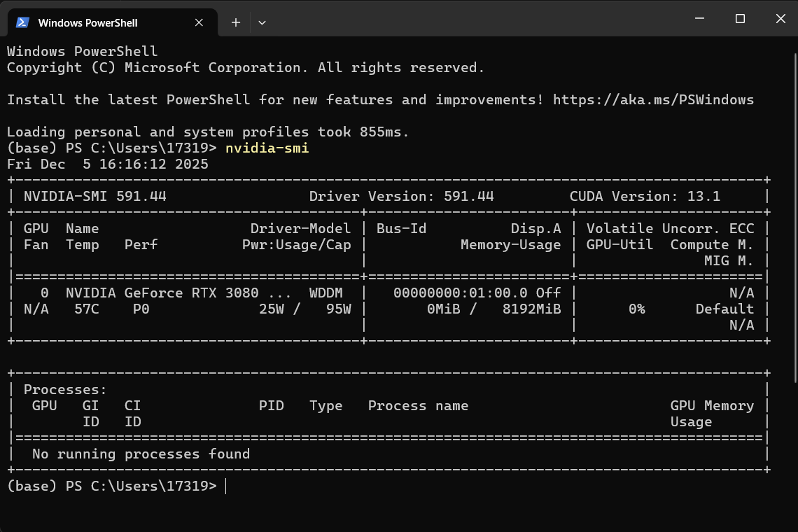Click the GPU Memory column header

[x=712, y=406]
